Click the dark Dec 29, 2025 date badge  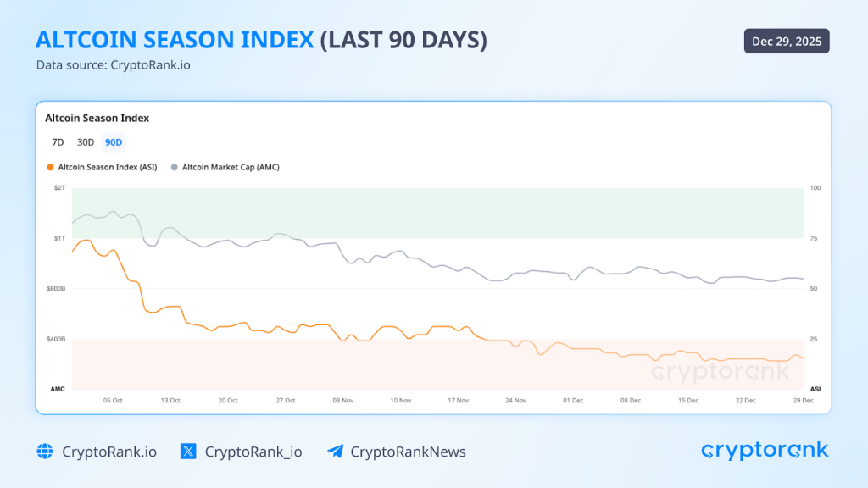coord(786,40)
